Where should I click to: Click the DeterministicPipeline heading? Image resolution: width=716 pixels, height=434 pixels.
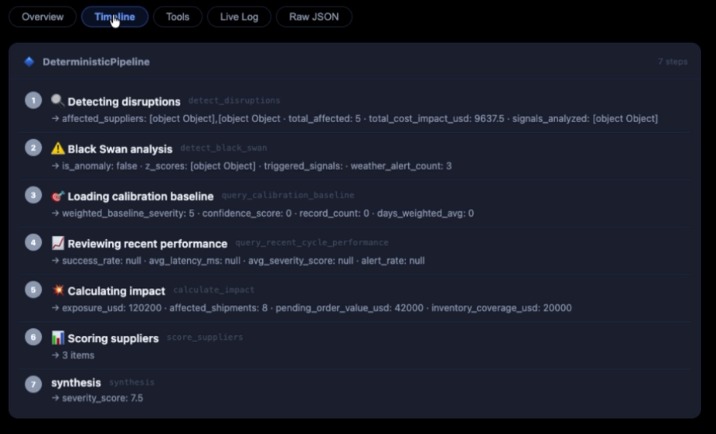coord(96,62)
